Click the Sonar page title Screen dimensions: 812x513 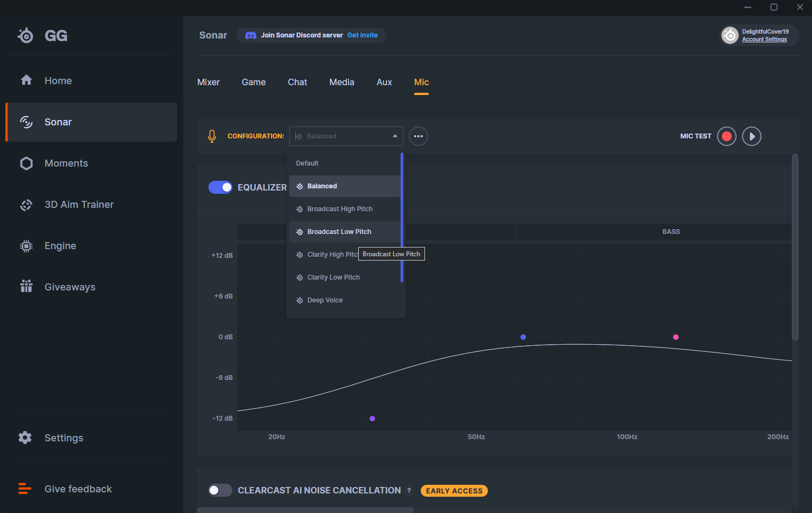213,35
